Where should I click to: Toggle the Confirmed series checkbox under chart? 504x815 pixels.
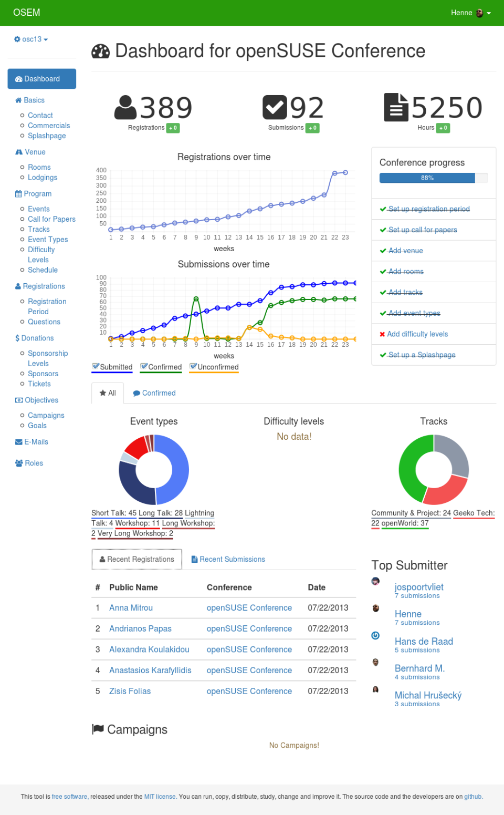(144, 366)
